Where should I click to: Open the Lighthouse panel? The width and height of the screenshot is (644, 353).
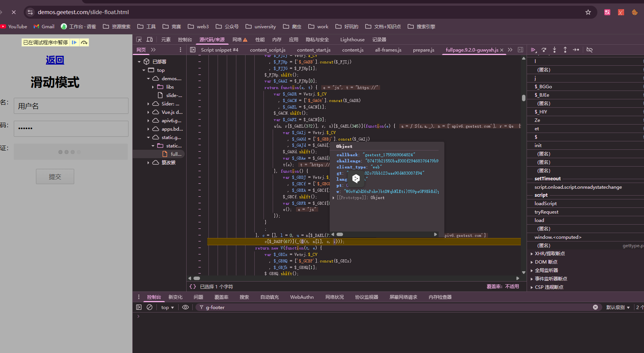point(352,39)
